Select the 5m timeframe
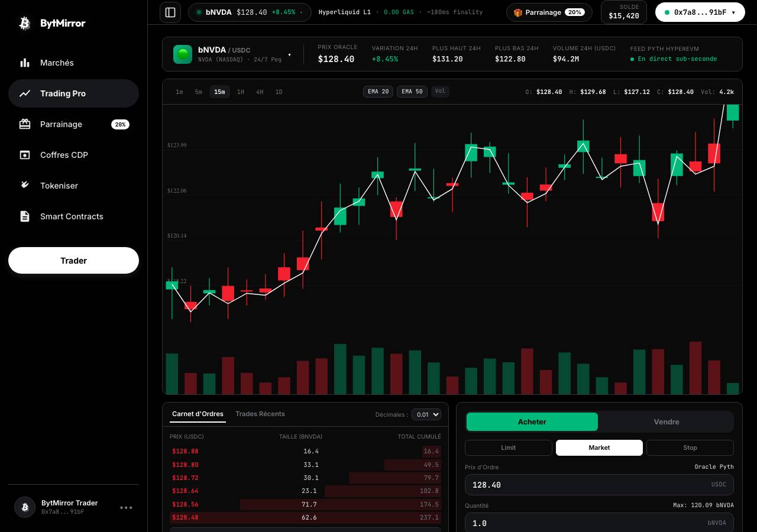The image size is (757, 532). click(x=199, y=92)
